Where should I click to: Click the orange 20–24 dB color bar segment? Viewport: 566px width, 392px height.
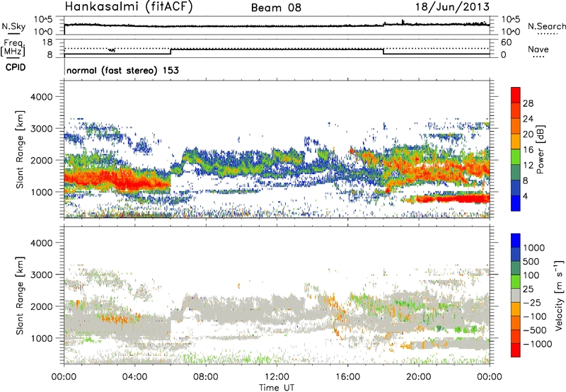pyautogui.click(x=516, y=126)
